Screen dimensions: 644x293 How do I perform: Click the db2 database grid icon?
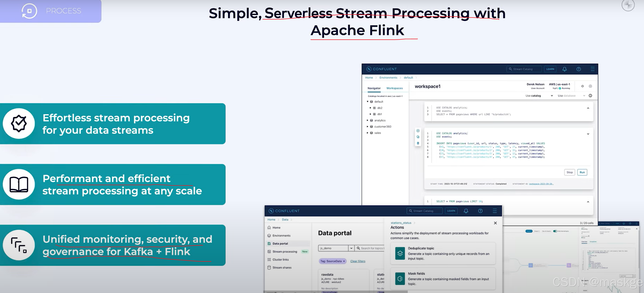pyautogui.click(x=374, y=108)
